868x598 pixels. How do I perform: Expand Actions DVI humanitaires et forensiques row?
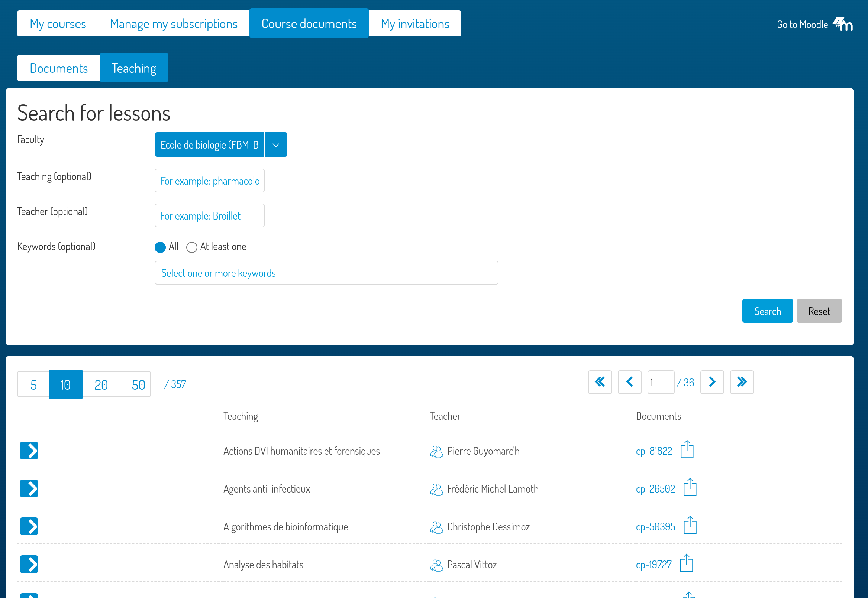coord(29,451)
